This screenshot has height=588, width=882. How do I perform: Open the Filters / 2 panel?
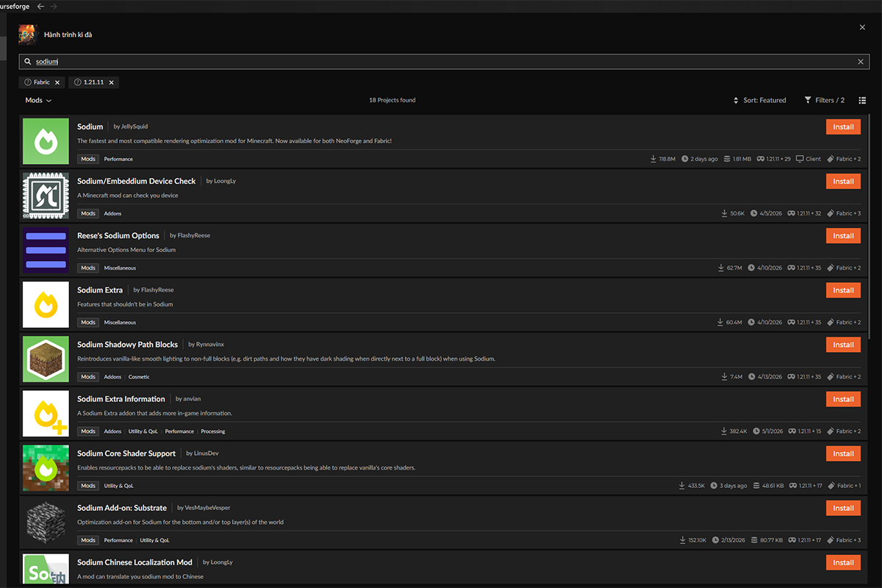pos(825,100)
